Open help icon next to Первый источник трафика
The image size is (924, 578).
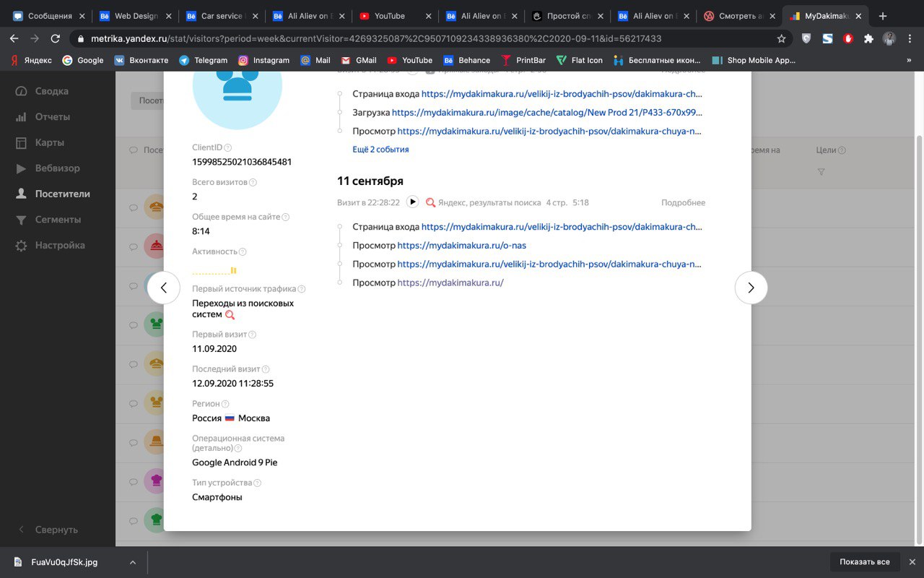click(302, 289)
